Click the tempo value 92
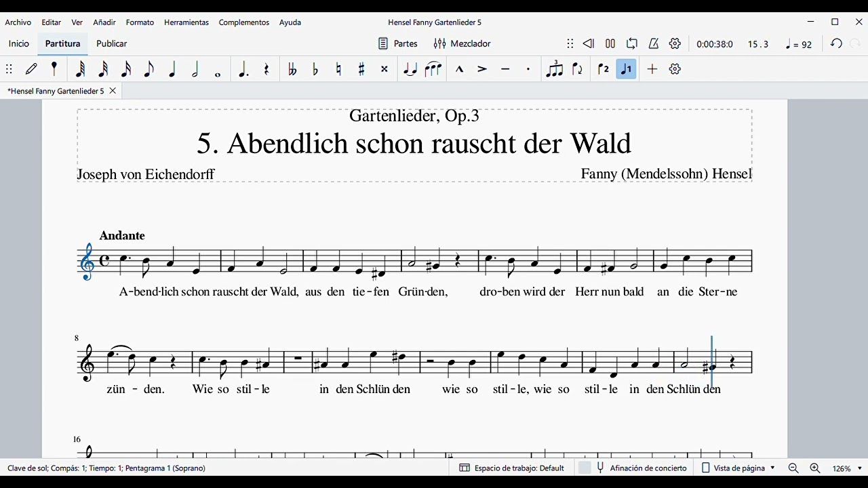 click(x=799, y=44)
